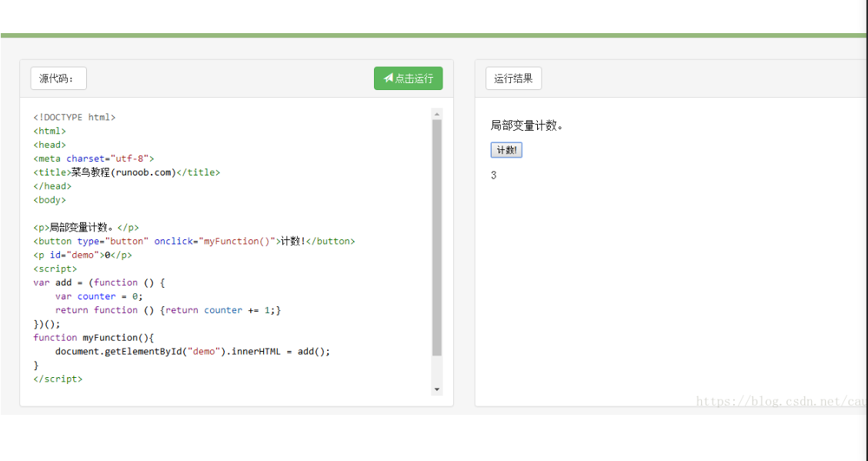Image resolution: width=868 pixels, height=461 pixels.
Task: Click the 'function myFunction(){' line
Action: [x=94, y=338]
